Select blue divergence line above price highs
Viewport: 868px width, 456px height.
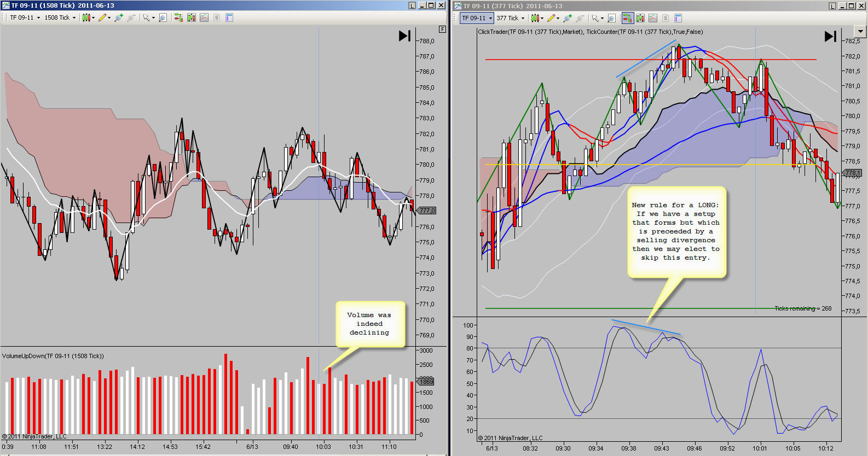(x=646, y=59)
